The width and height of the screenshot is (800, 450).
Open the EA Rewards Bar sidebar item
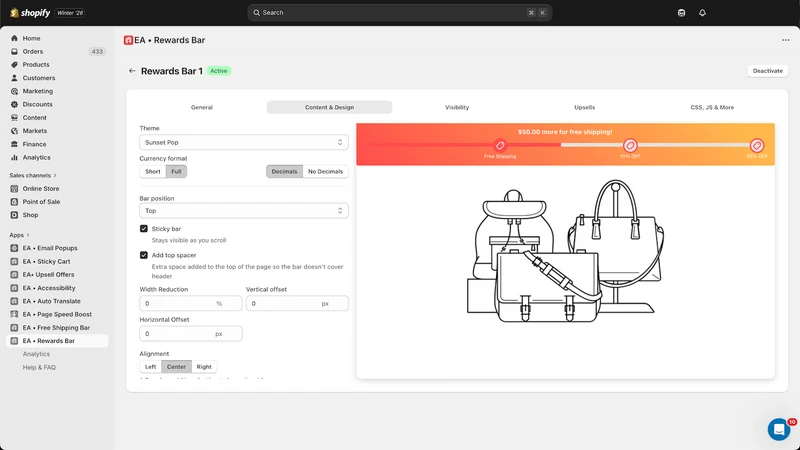click(57, 341)
